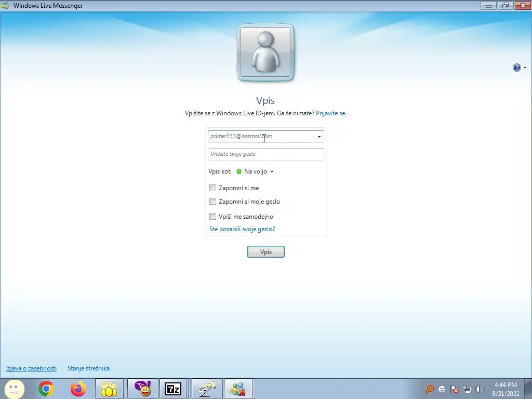This screenshot has height=399, width=532.
Task: Open 'Izjava o zasebnosti' privacy link
Action: tap(31, 368)
